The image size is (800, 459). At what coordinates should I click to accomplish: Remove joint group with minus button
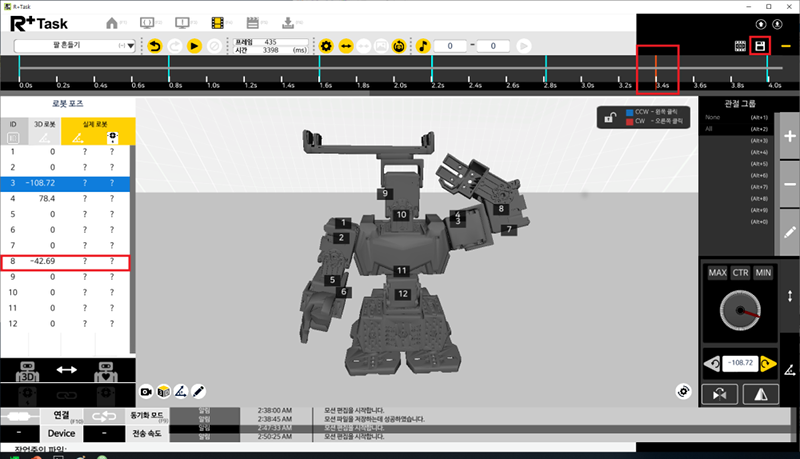[x=789, y=185]
